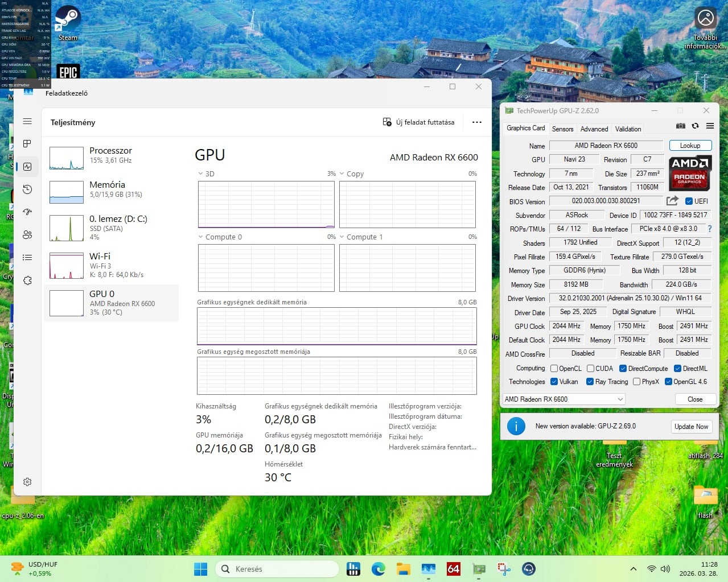The image size is (728, 582).
Task: Click the BIOS Version field
Action: pyautogui.click(x=606, y=201)
